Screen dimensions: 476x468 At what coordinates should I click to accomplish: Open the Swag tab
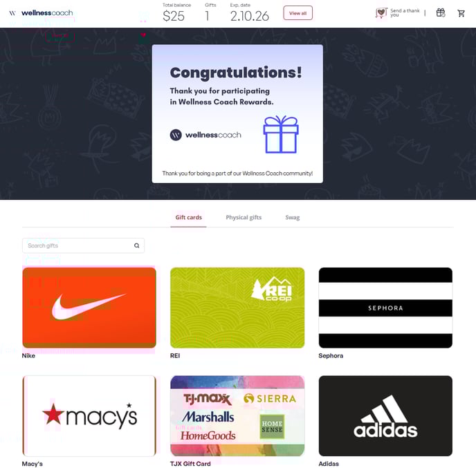pyautogui.click(x=293, y=217)
